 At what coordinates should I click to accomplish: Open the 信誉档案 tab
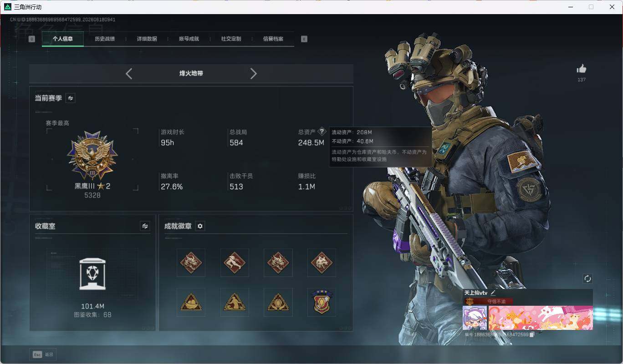273,39
